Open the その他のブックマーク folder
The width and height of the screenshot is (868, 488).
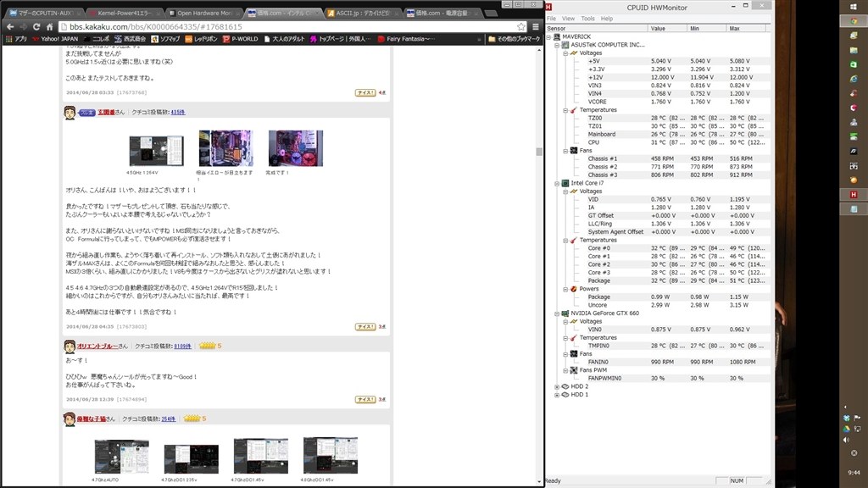coord(515,38)
